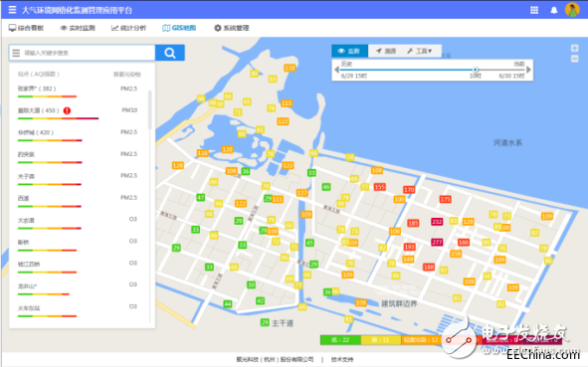Open the 聚光科技 company footer link
The image size is (588, 367).
[275, 359]
